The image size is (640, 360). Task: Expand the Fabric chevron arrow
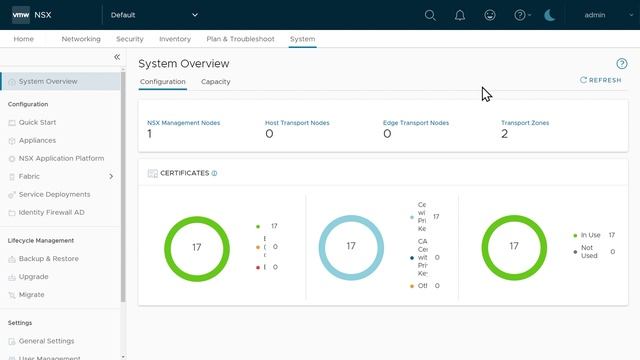click(111, 176)
